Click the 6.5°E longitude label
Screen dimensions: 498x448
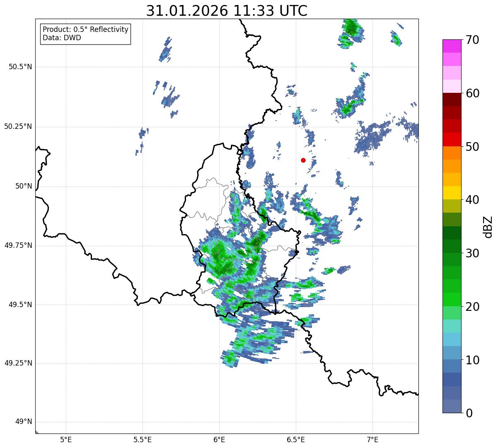pyautogui.click(x=296, y=440)
